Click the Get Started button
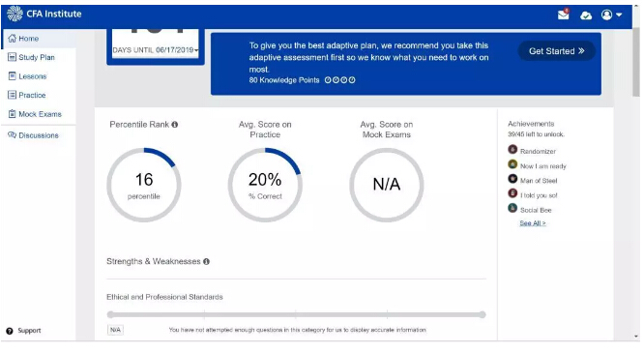The height and width of the screenshot is (352, 644). (556, 51)
